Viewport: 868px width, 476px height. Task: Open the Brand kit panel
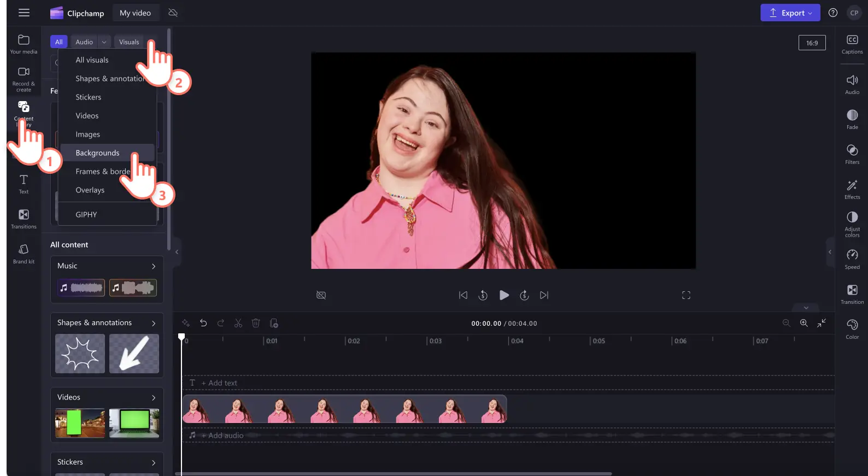point(24,254)
